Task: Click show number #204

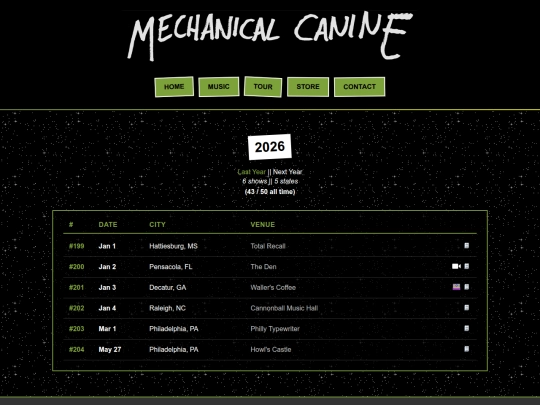Action: [76, 349]
